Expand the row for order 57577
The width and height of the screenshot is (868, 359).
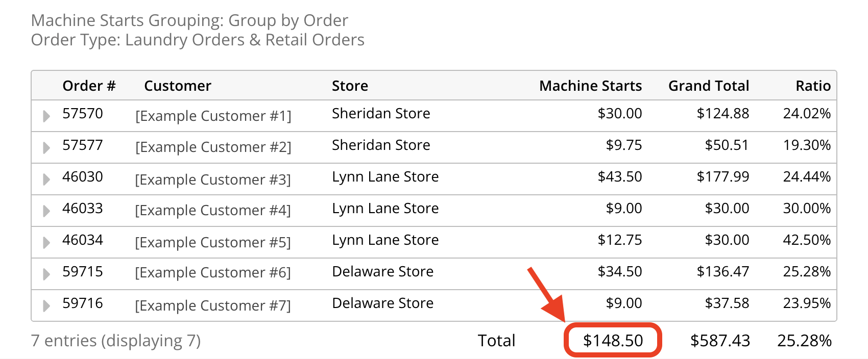[45, 148]
